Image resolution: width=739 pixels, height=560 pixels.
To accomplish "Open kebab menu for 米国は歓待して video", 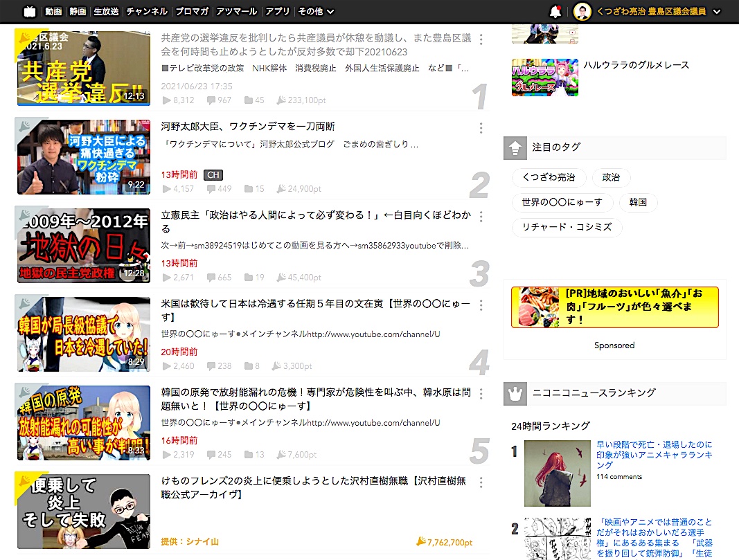I will point(481,305).
